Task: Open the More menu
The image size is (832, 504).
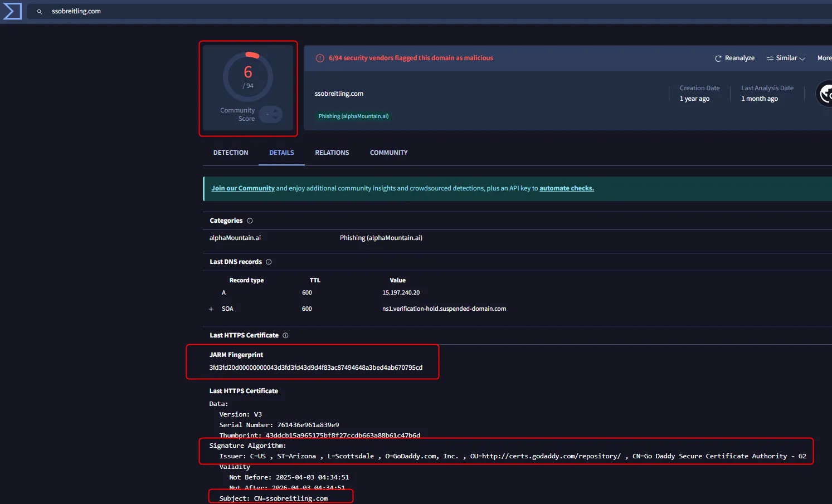Action: point(824,58)
